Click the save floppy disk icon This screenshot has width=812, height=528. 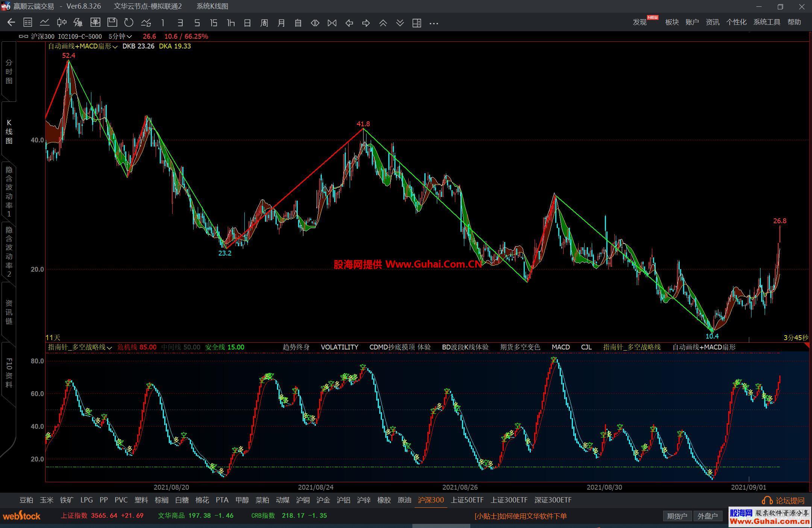coord(112,23)
